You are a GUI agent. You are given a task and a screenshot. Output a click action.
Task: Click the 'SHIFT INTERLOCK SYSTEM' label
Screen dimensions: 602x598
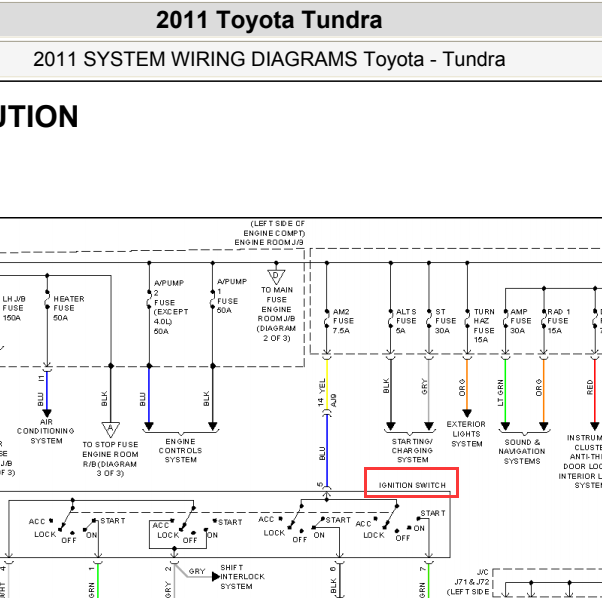242,577
